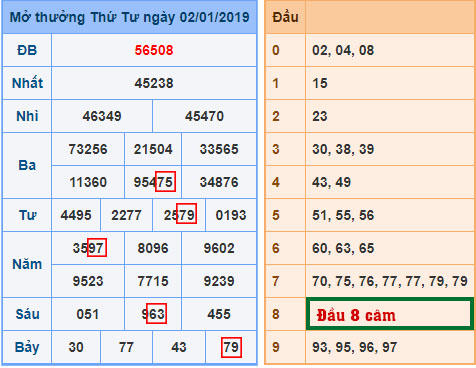Click number 8096 in Năm row
The image size is (476, 368).
[153, 248]
